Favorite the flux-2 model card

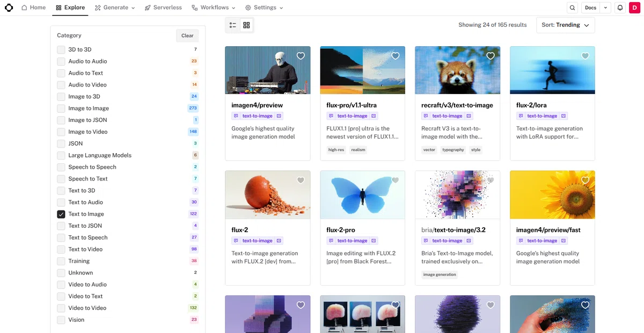pyautogui.click(x=301, y=180)
